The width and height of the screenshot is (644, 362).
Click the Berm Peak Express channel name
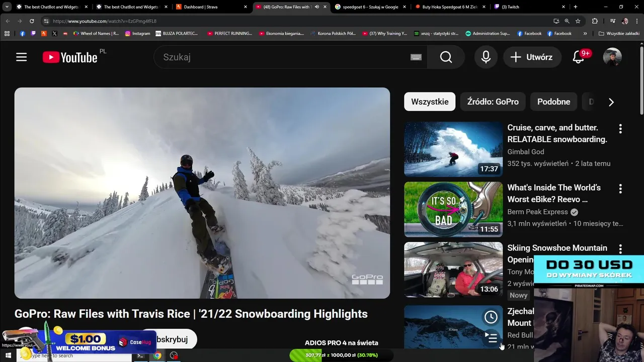coord(537,212)
